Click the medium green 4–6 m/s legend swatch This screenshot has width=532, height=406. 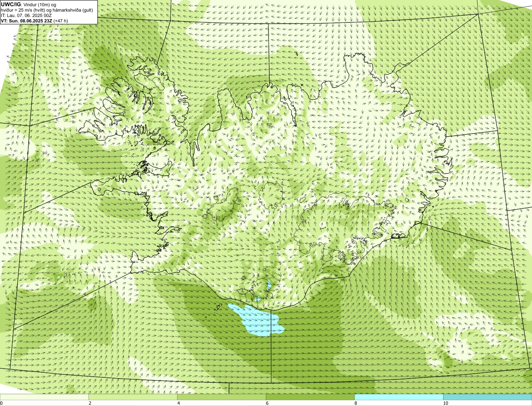click(222, 397)
